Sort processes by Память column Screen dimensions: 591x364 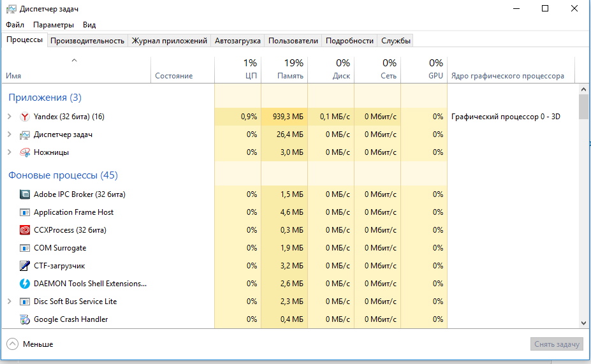pos(284,69)
